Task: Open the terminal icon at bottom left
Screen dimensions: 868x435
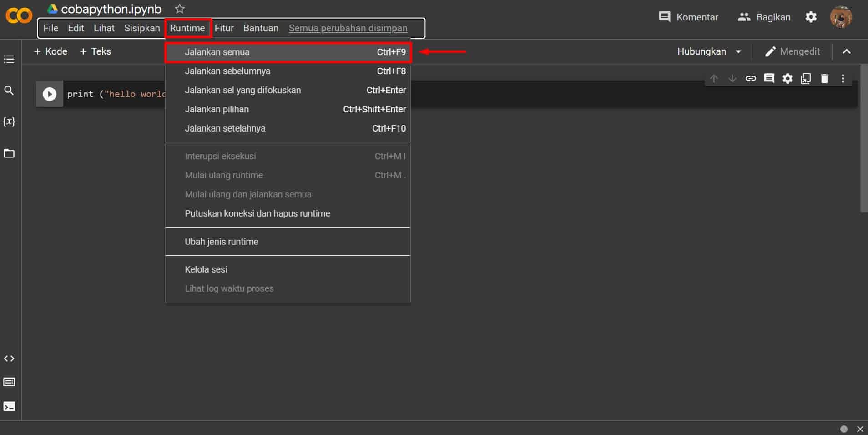Action: [x=9, y=406]
